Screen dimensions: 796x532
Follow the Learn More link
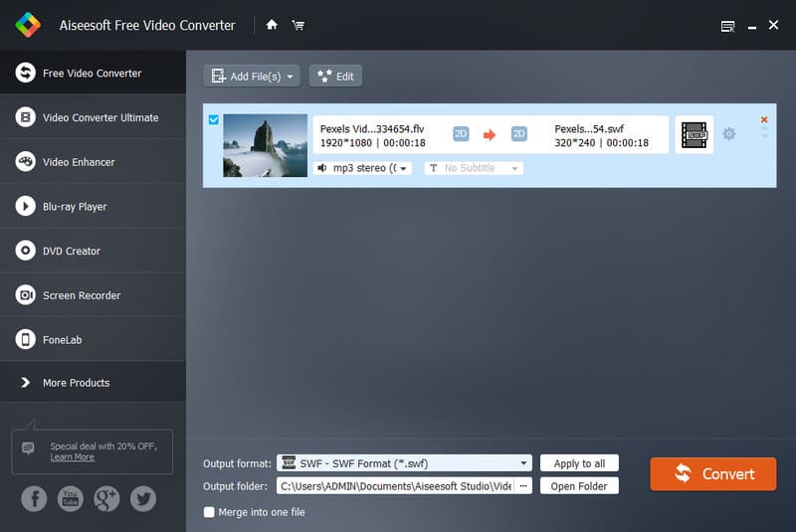(x=73, y=457)
